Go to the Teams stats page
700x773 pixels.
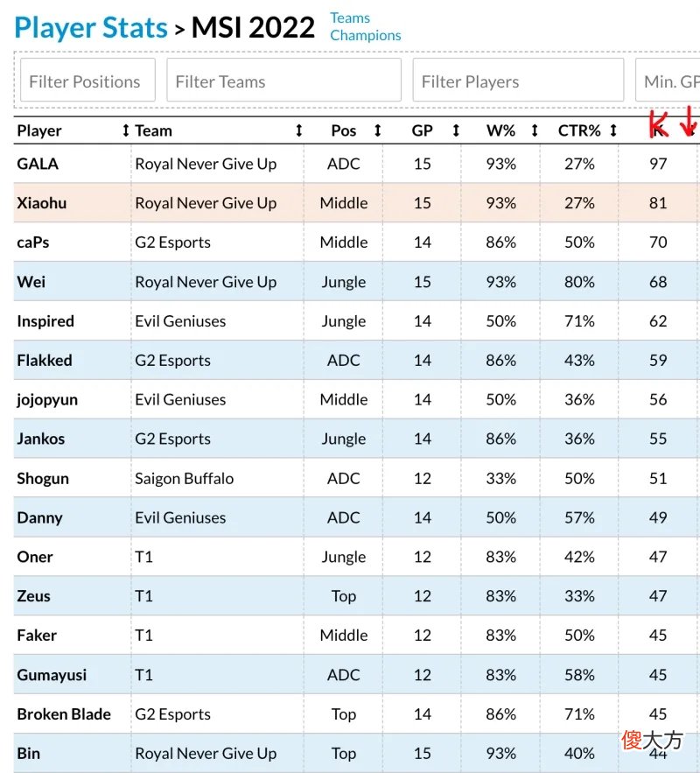tap(350, 18)
